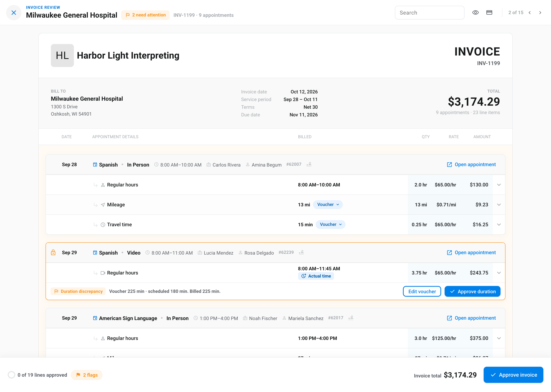The height and width of the screenshot is (392, 551).
Task: Open the Mileage Voucher dropdown
Action: (328, 204)
